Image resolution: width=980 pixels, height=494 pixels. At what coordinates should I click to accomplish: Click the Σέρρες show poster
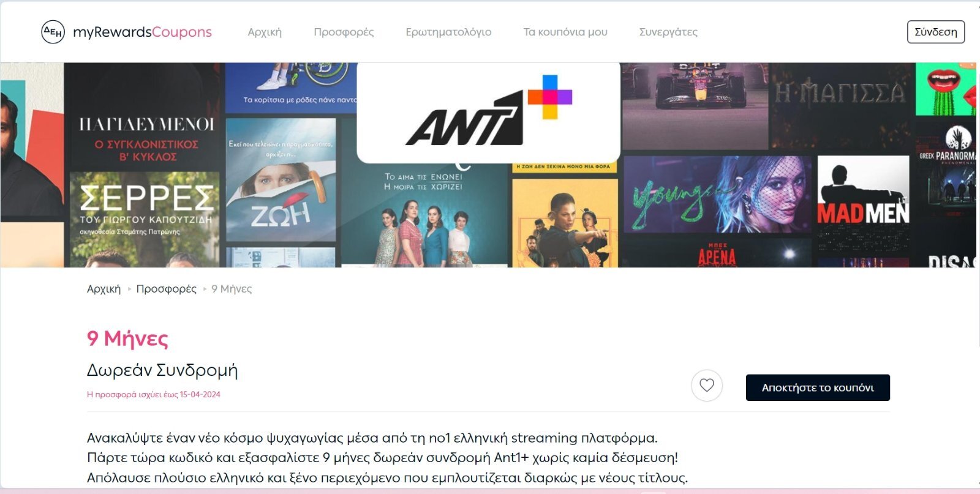coord(145,219)
